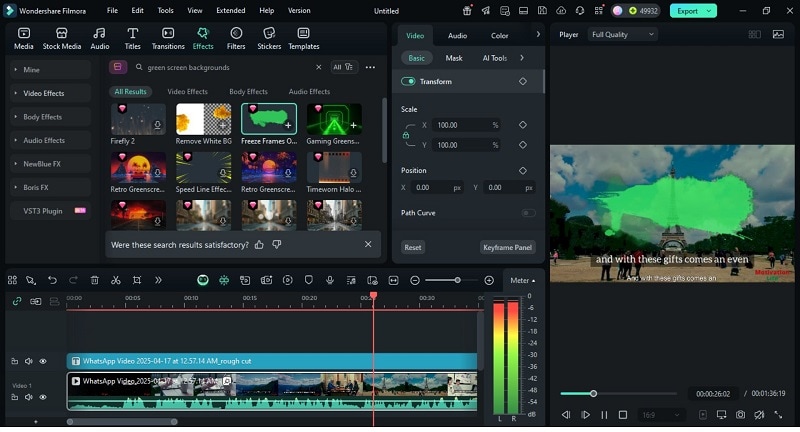Screen dimensions: 800x432
Task: Click the Scale keyframe diamond for X
Action: click(x=522, y=125)
